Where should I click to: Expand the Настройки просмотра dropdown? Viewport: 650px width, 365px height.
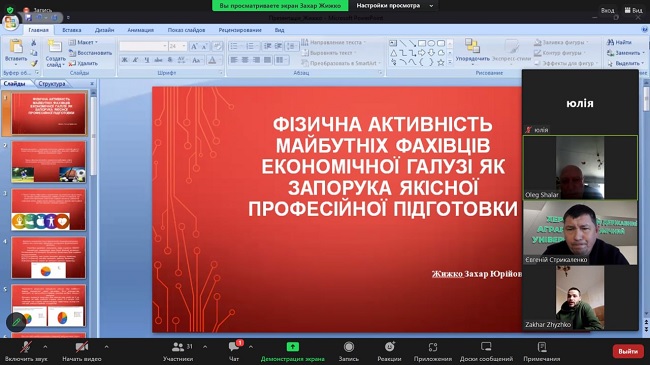tap(395, 6)
